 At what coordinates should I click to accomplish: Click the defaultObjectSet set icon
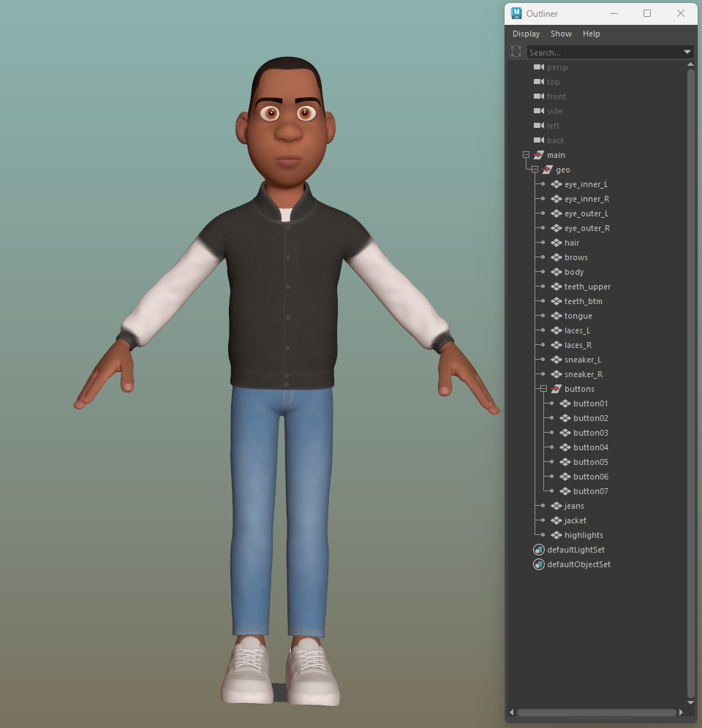[x=538, y=564]
